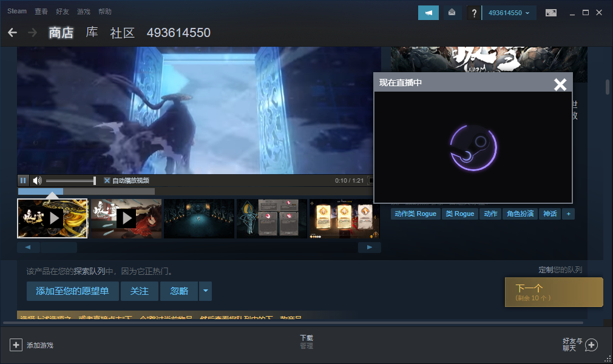Click the live broadcast player area
Screen dimensions: 613x364
click(x=473, y=147)
